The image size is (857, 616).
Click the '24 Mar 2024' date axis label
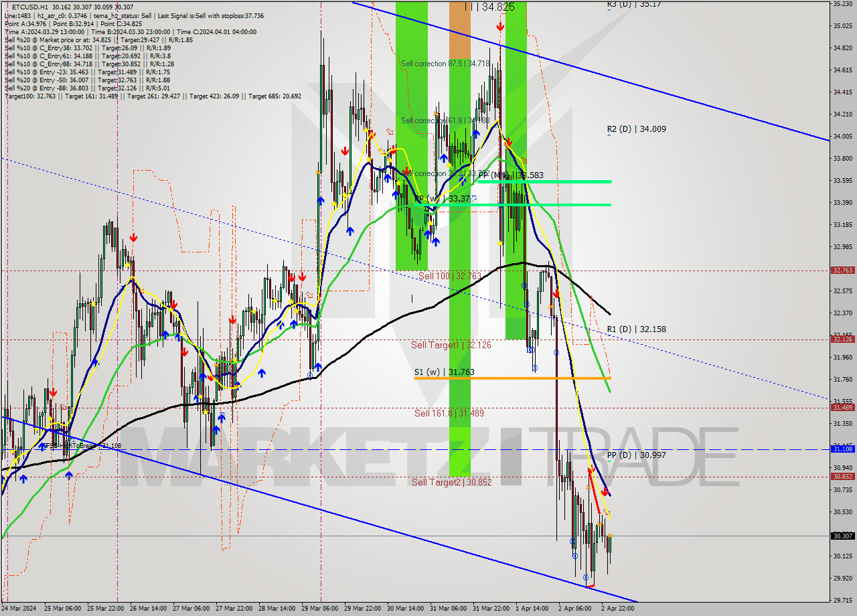(20, 609)
